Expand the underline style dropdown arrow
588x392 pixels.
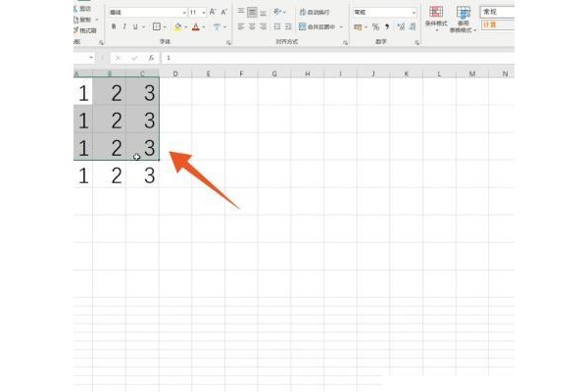pos(144,27)
